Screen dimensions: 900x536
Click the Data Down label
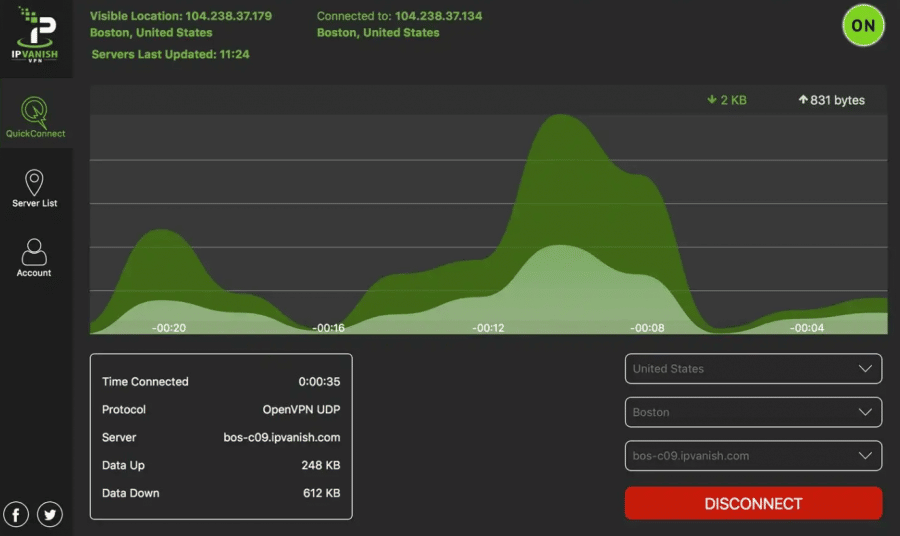[131, 493]
